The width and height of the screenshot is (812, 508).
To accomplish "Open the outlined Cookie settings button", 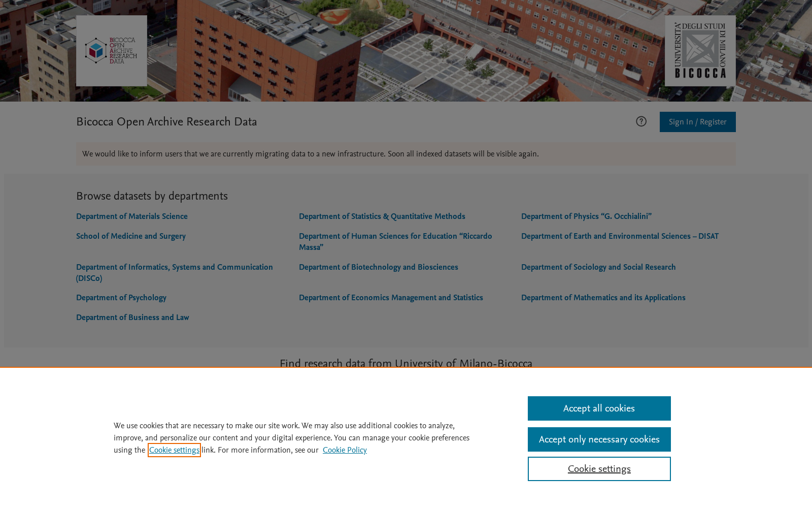I will 599,469.
